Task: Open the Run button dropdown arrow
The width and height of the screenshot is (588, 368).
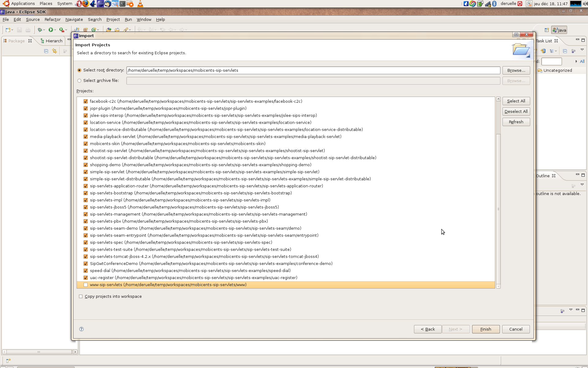Action: pyautogui.click(x=55, y=30)
